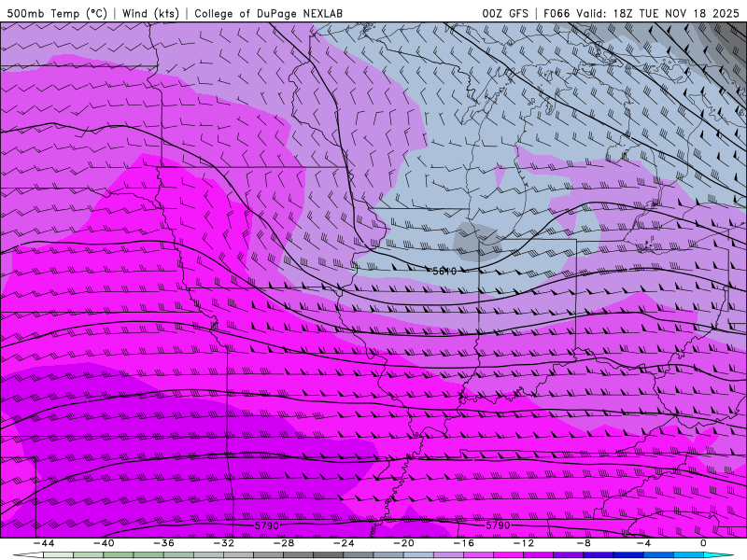747x560 pixels.
Task: Click the -44 colorbar tick label
Action: 43,543
